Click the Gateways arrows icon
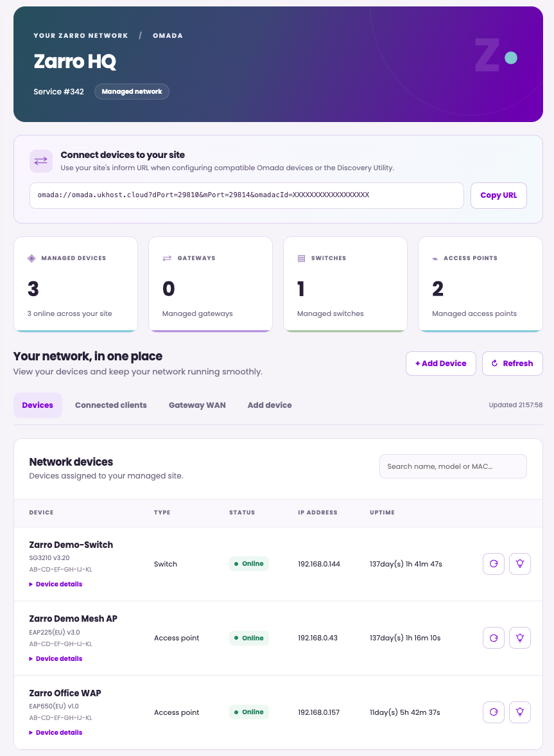Image resolution: width=554 pixels, height=756 pixels. pos(167,258)
